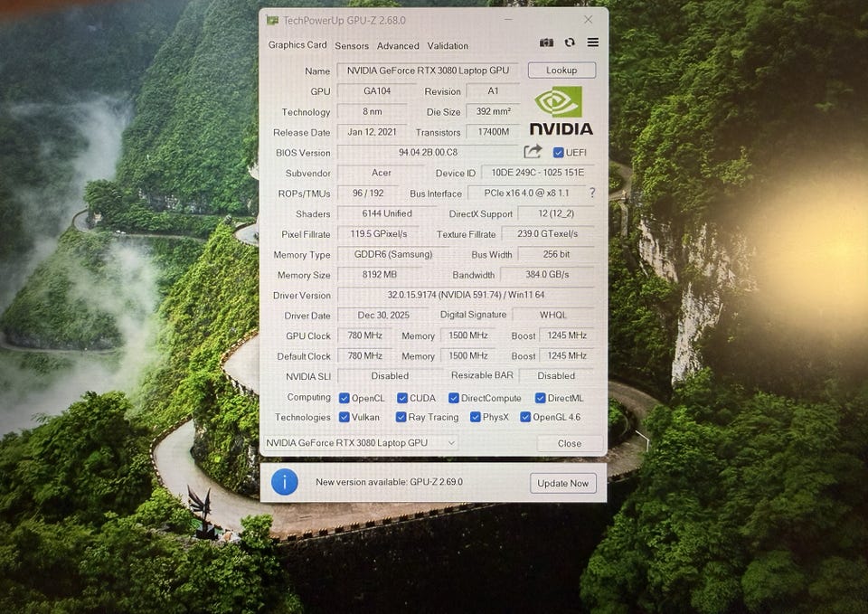
Task: Click the Driver Version field
Action: [x=466, y=295]
